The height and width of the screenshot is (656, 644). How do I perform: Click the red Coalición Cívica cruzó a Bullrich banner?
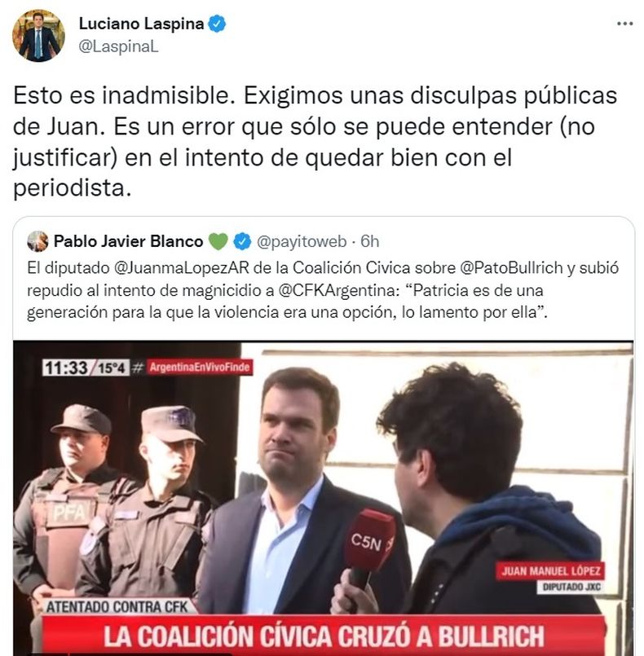324,636
